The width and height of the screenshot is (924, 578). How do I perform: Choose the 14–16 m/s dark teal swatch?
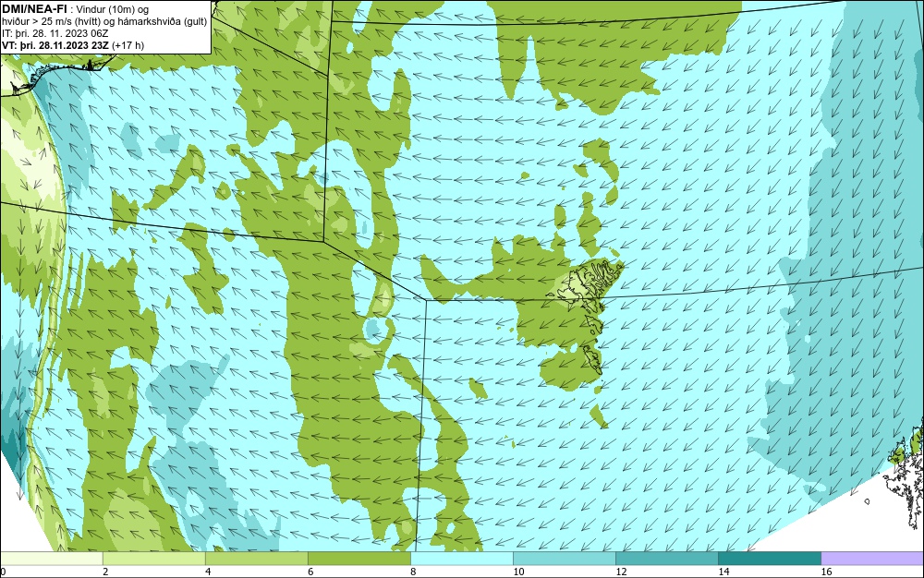coord(770,558)
